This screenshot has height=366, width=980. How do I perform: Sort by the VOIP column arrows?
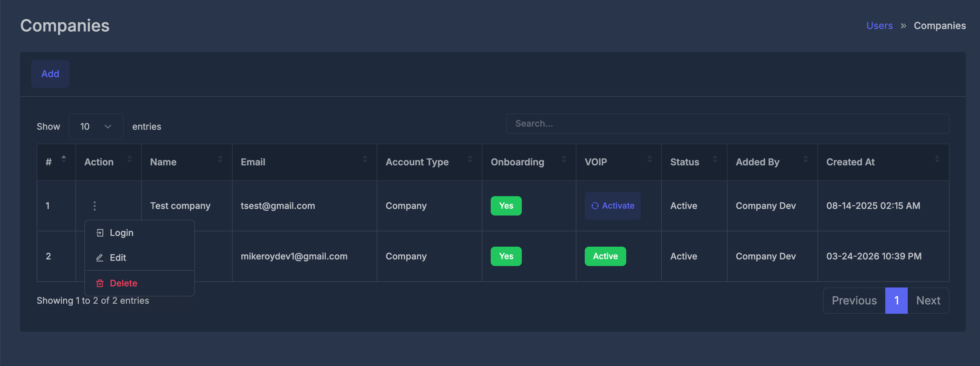pyautogui.click(x=649, y=159)
